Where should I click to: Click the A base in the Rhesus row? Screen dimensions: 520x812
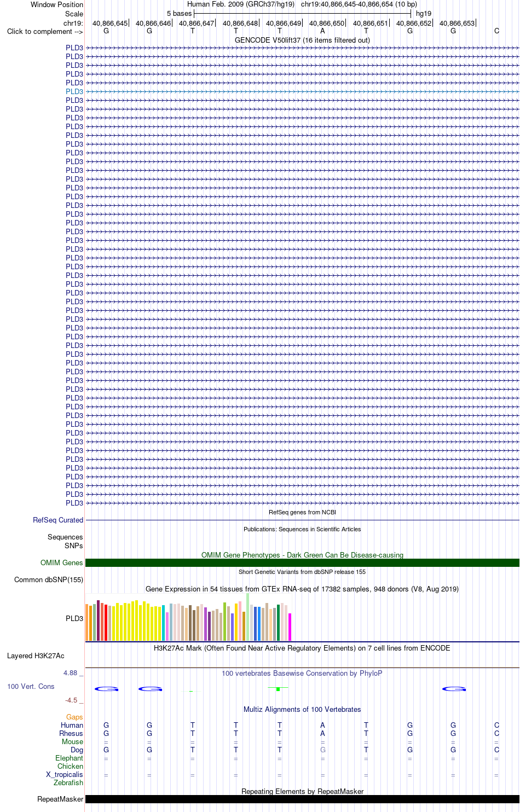[323, 733]
